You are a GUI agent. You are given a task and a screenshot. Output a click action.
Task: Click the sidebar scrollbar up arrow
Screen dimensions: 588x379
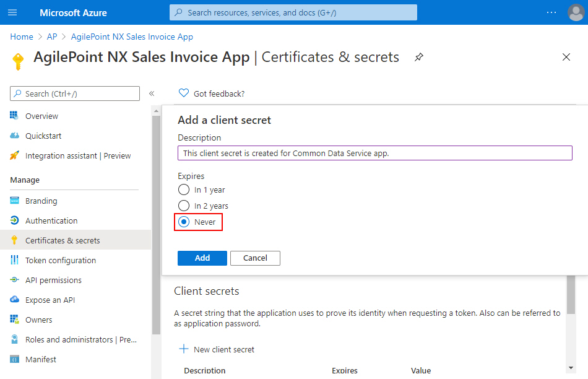coord(156,111)
